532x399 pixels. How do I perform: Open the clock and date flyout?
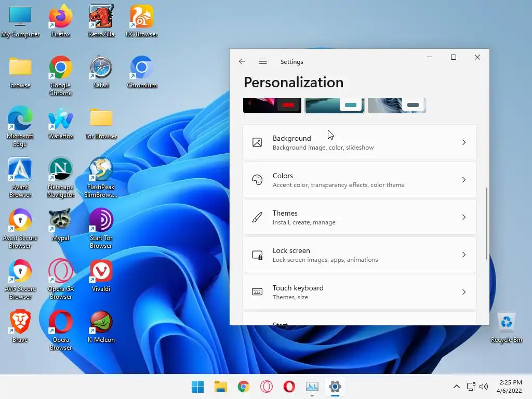click(x=509, y=387)
